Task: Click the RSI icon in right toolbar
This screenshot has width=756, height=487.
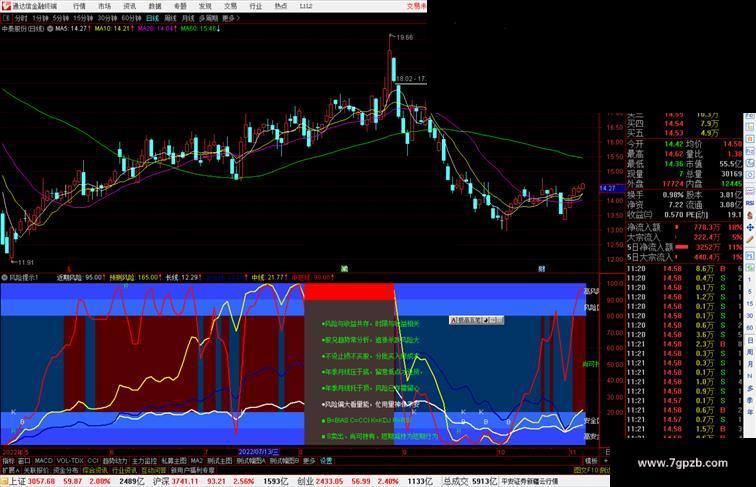Action: [x=750, y=203]
